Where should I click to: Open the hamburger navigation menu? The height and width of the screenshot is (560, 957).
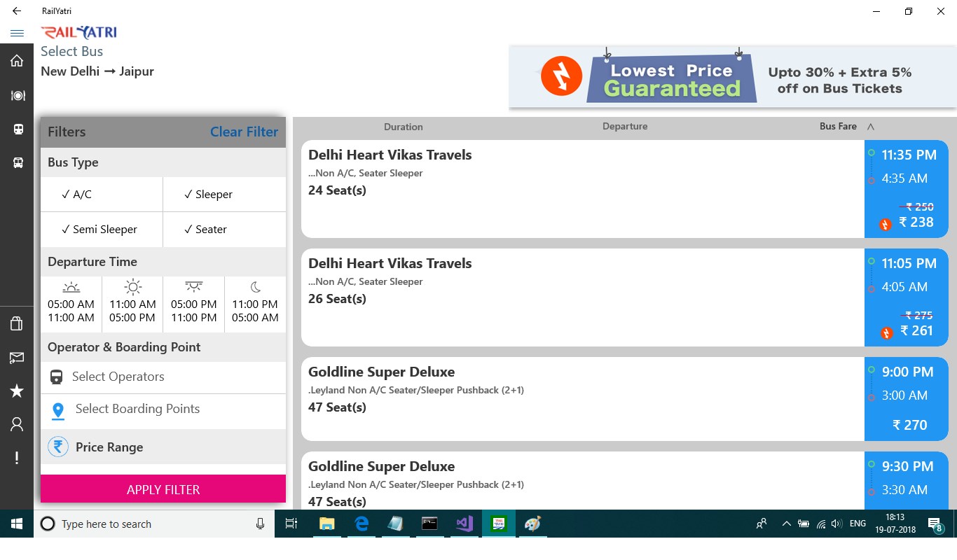(x=17, y=33)
